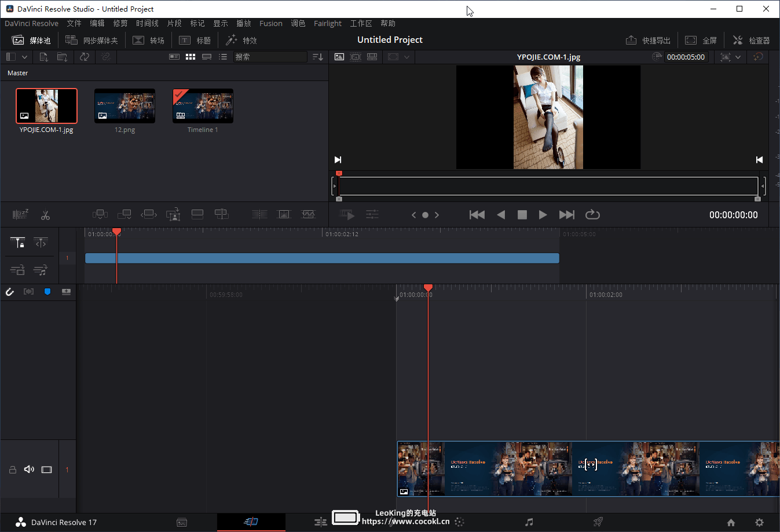Switch media pool to thumbnail view
The height and width of the screenshot is (532, 780).
[191, 57]
